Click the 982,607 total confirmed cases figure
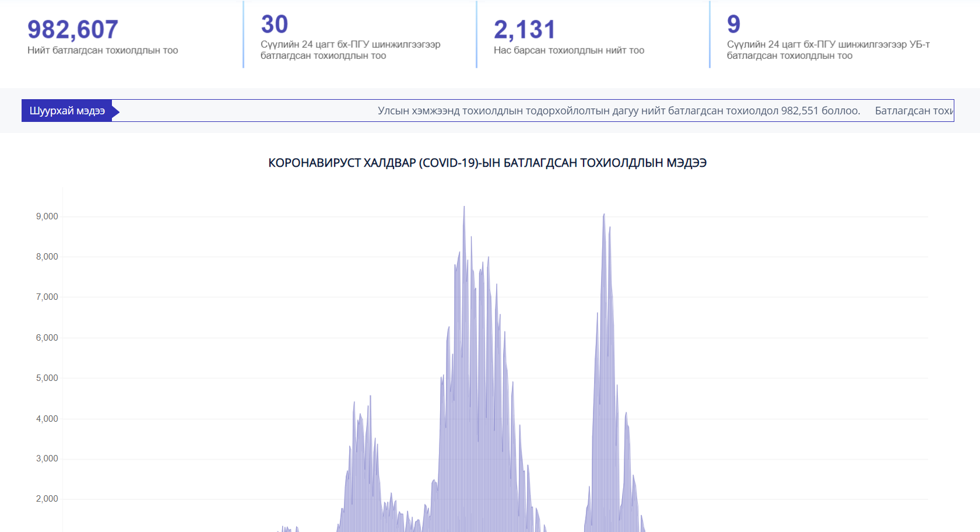Viewport: 980px width, 532px height. (x=73, y=30)
